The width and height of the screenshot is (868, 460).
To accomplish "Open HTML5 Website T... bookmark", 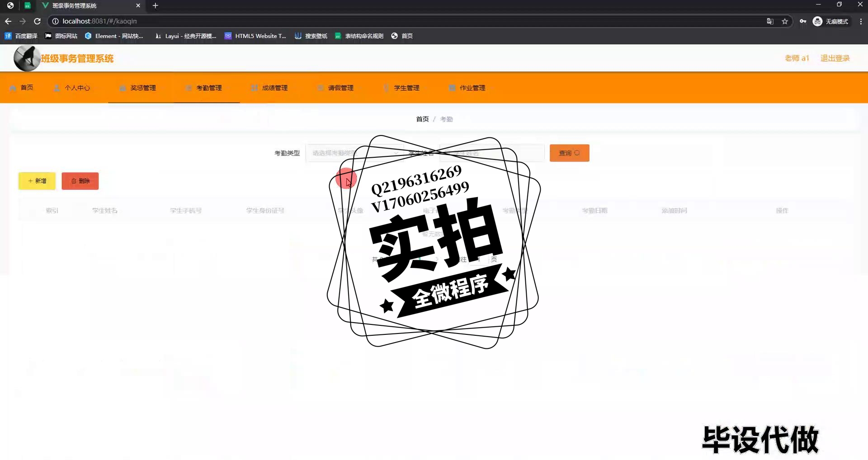I will point(255,36).
